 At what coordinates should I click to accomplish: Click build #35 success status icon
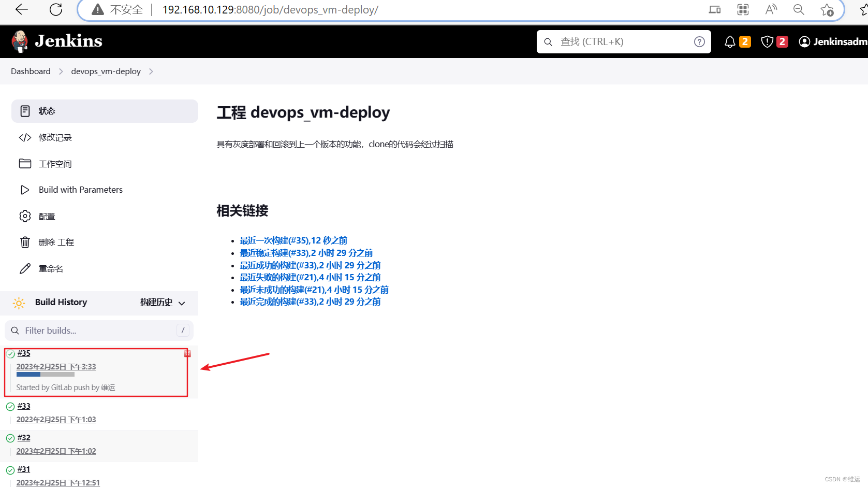[10, 354]
